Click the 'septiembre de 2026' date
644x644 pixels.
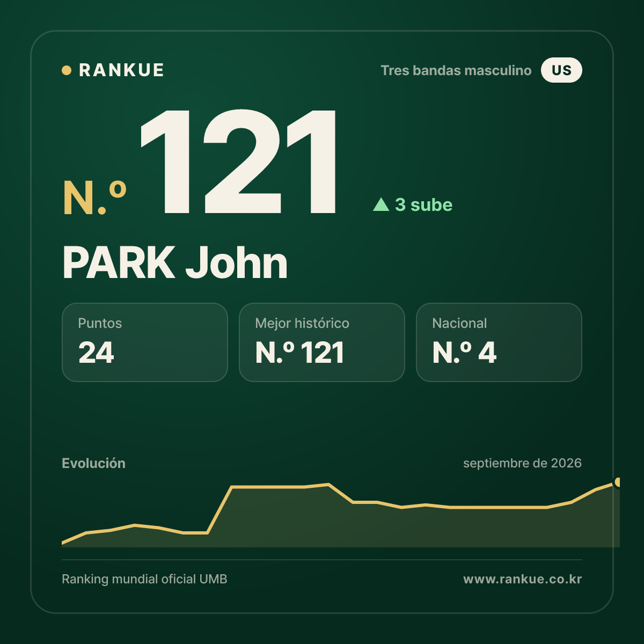[x=522, y=463]
